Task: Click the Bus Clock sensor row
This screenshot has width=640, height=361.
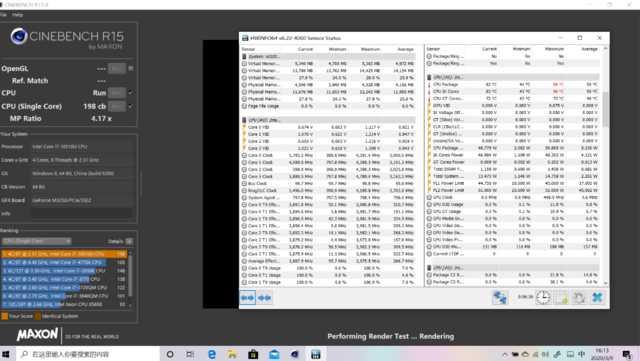Action: (x=329, y=184)
